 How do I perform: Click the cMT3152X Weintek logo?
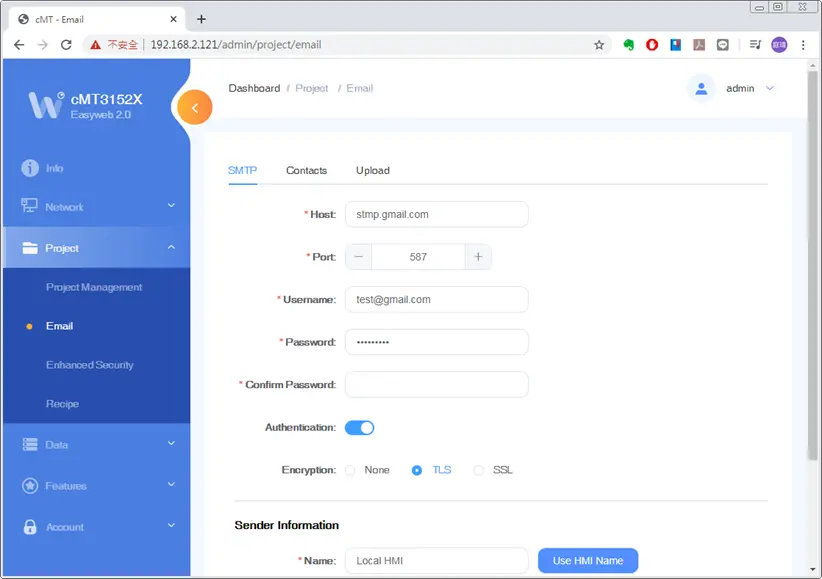tap(47, 105)
